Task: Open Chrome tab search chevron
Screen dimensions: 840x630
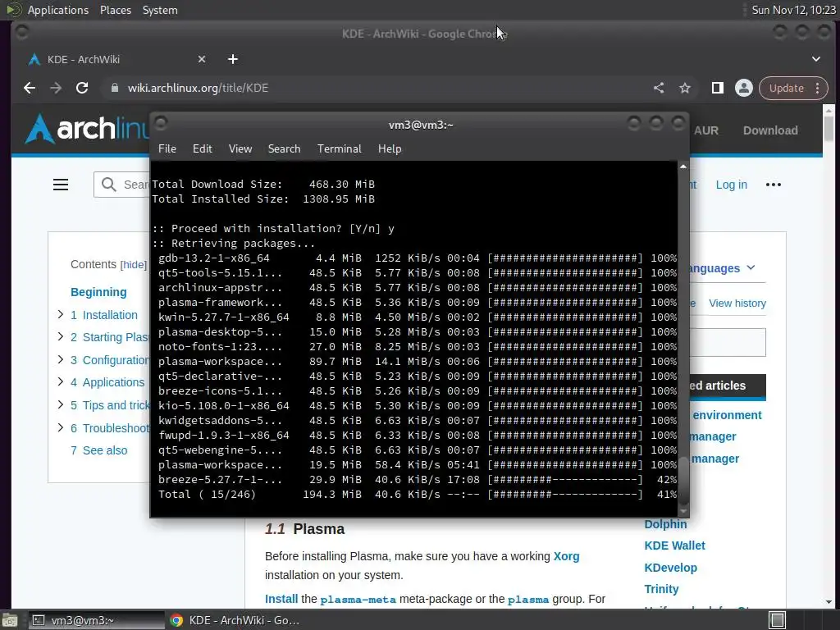Action: pos(816,59)
